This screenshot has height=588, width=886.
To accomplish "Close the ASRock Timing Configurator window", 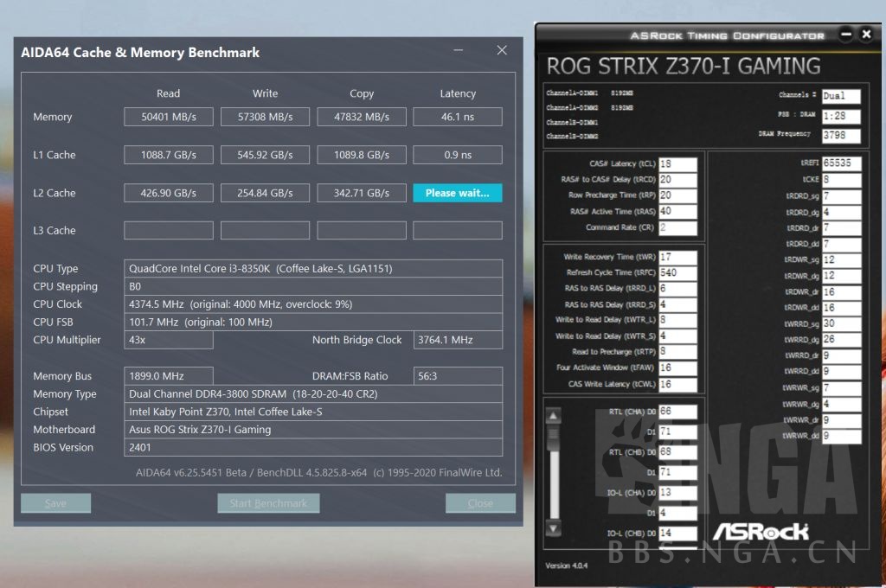I will click(866, 35).
